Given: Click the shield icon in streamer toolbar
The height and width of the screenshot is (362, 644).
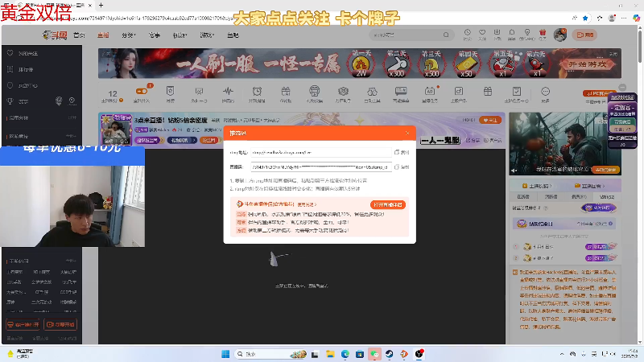Looking at the screenshot, I should coord(170,91).
